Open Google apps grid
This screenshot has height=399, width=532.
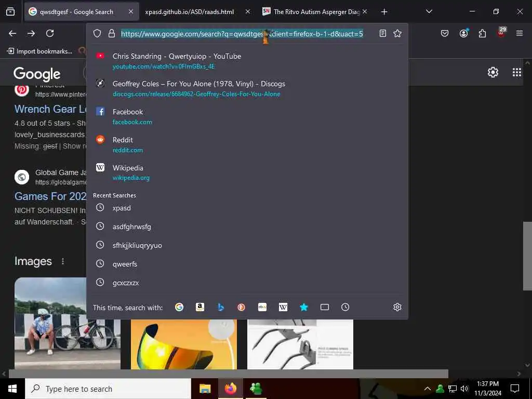tap(517, 72)
